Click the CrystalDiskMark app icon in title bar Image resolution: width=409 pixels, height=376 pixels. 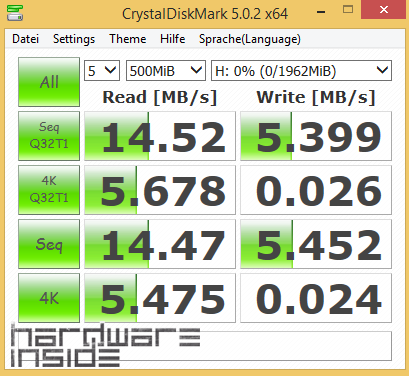pos(15,13)
